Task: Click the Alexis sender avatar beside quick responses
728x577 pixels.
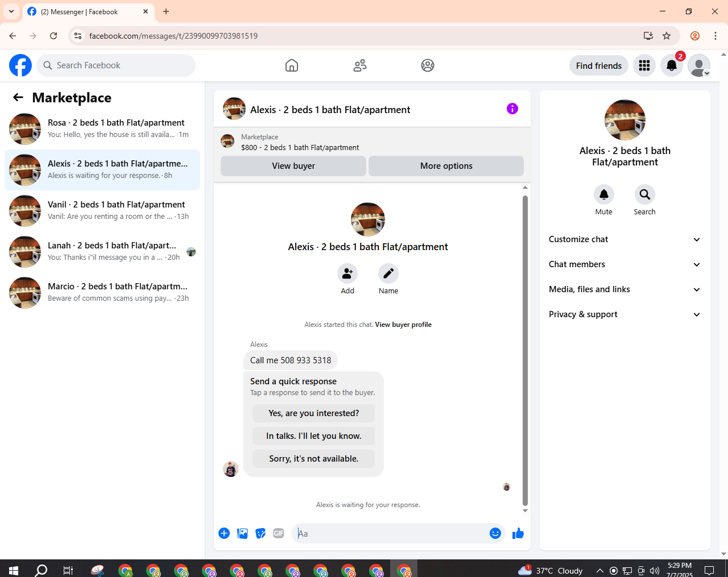Action: pyautogui.click(x=231, y=469)
